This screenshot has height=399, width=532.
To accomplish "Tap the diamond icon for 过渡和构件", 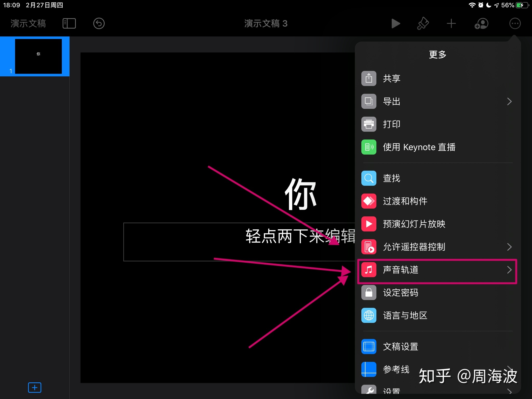I will point(369,201).
